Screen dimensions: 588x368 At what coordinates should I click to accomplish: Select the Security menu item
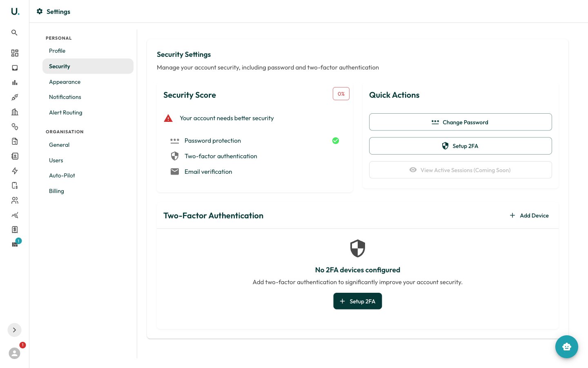88,66
